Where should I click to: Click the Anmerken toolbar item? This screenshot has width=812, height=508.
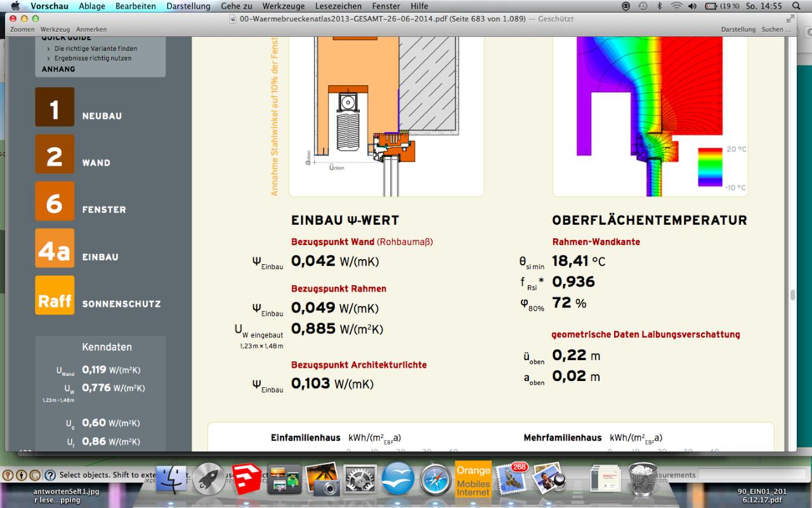(x=91, y=30)
